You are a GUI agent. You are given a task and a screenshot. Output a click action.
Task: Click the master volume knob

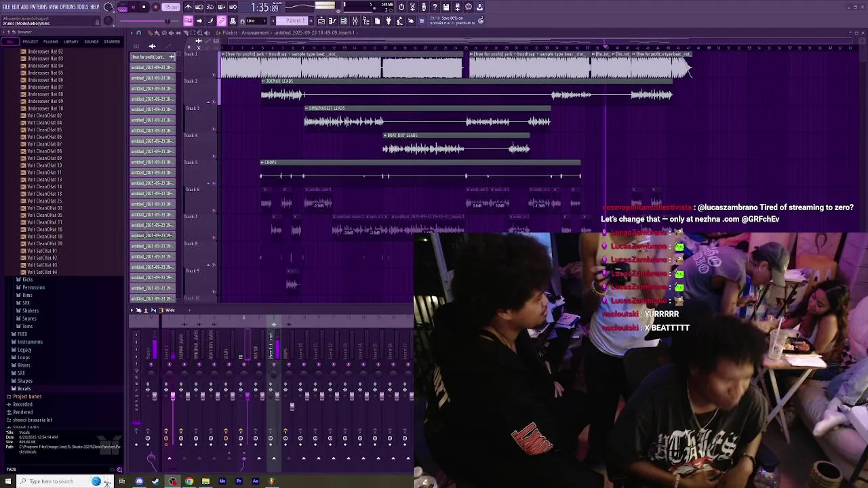coord(108,7)
